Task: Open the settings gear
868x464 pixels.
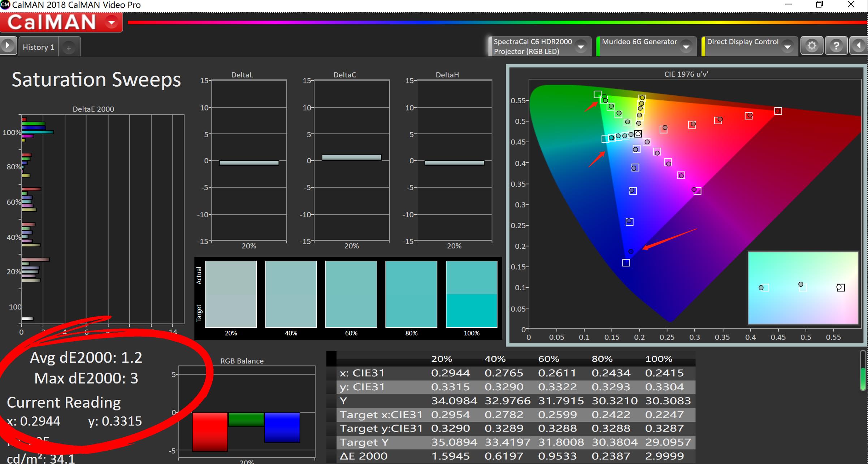Action: click(x=811, y=46)
